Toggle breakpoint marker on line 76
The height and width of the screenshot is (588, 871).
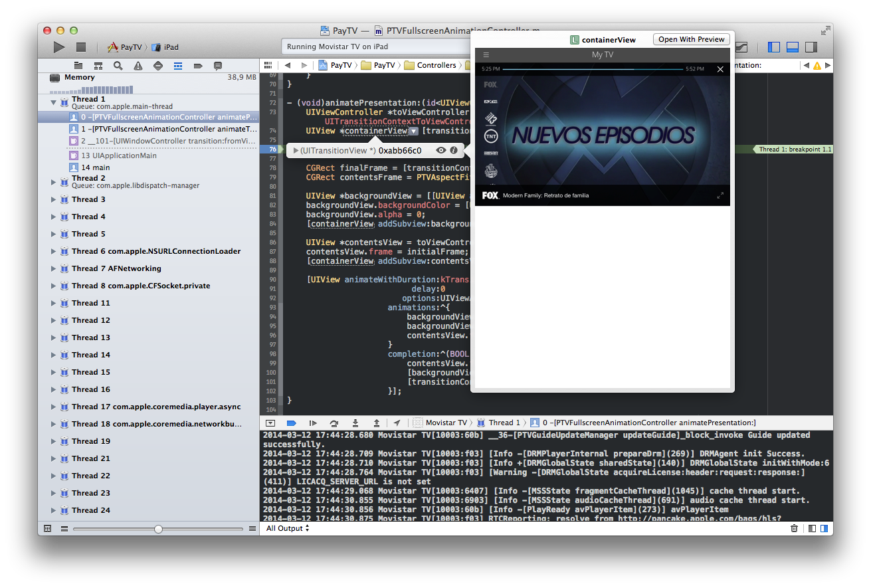point(271,149)
